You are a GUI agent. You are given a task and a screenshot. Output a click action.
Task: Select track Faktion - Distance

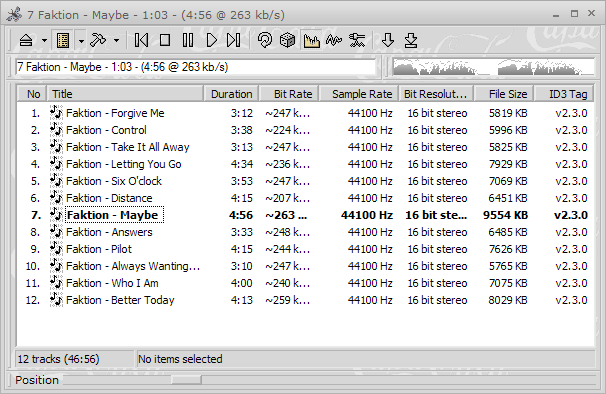pos(109,198)
